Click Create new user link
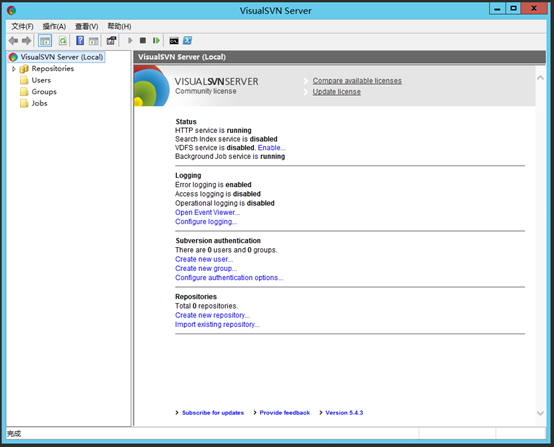This screenshot has width=554, height=447. (204, 259)
